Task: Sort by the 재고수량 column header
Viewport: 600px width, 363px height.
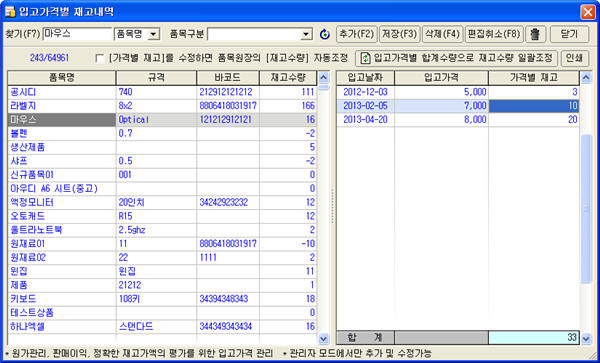Action: tap(288, 78)
